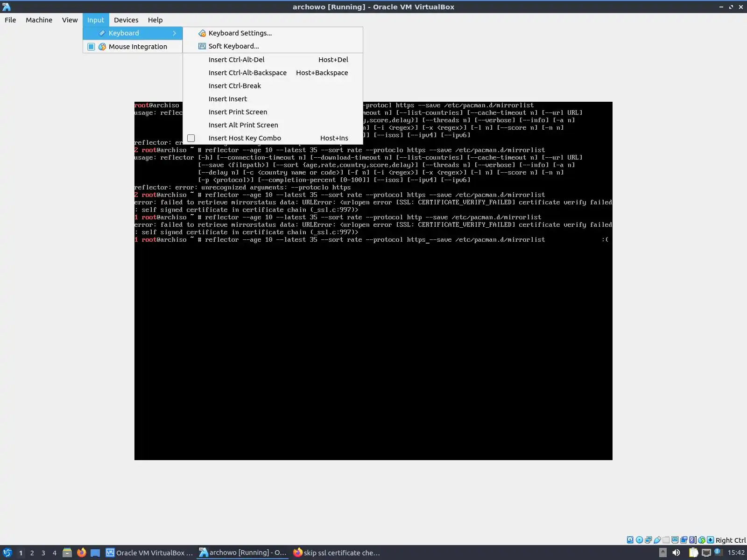Image resolution: width=747 pixels, height=560 pixels.
Task: Choose Insert Ctrl-Alt-Del
Action: pos(273,60)
